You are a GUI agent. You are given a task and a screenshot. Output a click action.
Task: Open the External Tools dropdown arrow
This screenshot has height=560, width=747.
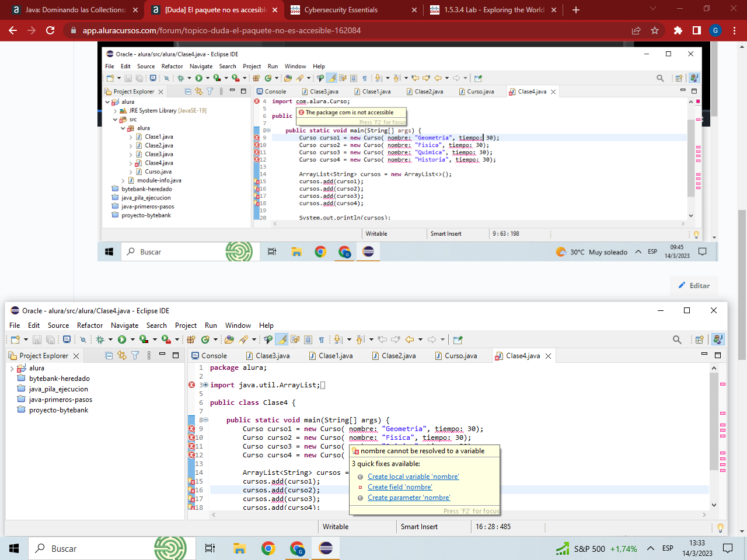pyautogui.click(x=177, y=339)
